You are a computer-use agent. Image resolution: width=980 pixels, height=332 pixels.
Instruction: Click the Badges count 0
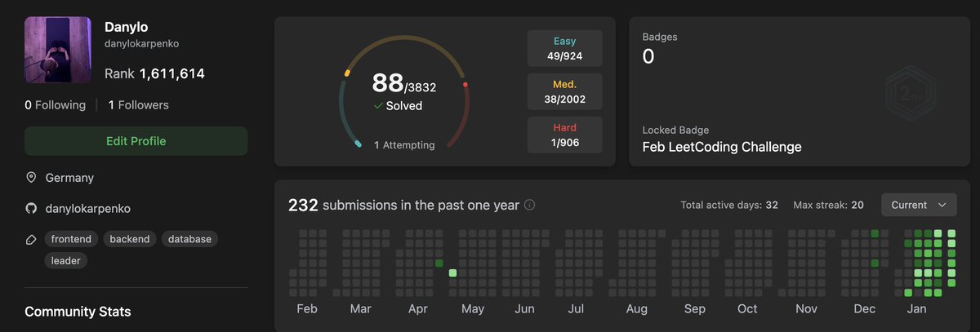[648, 56]
